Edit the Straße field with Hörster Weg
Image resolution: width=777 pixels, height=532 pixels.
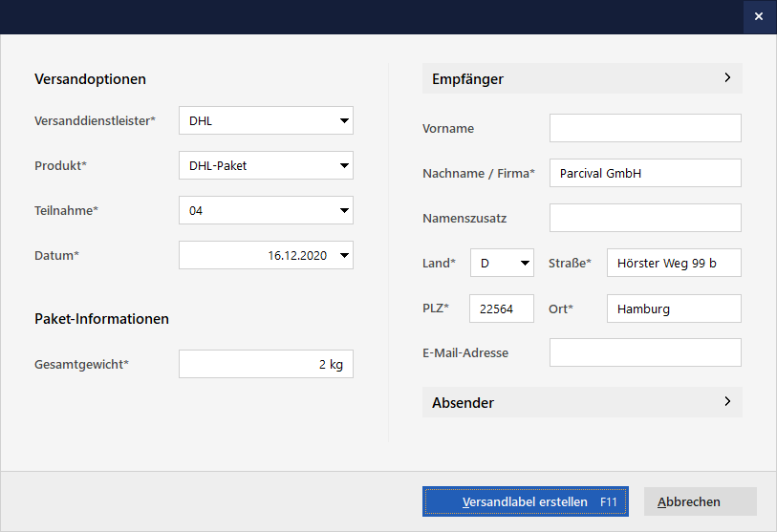click(x=674, y=264)
